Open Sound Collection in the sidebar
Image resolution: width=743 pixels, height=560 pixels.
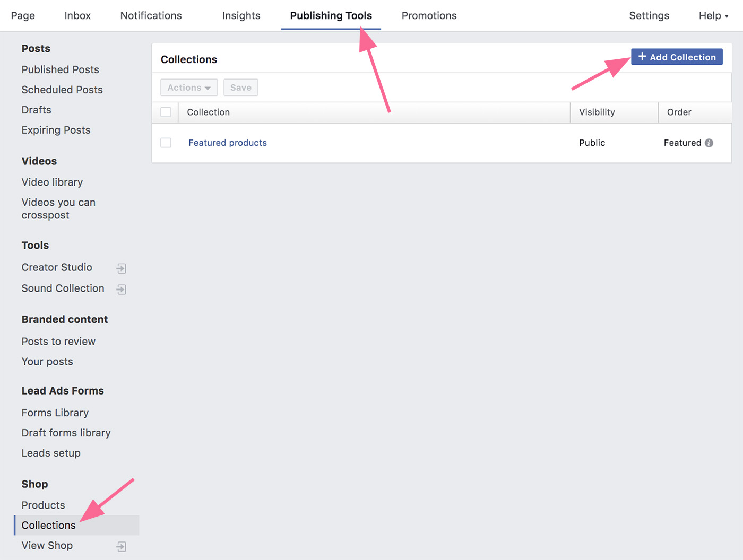pyautogui.click(x=63, y=288)
